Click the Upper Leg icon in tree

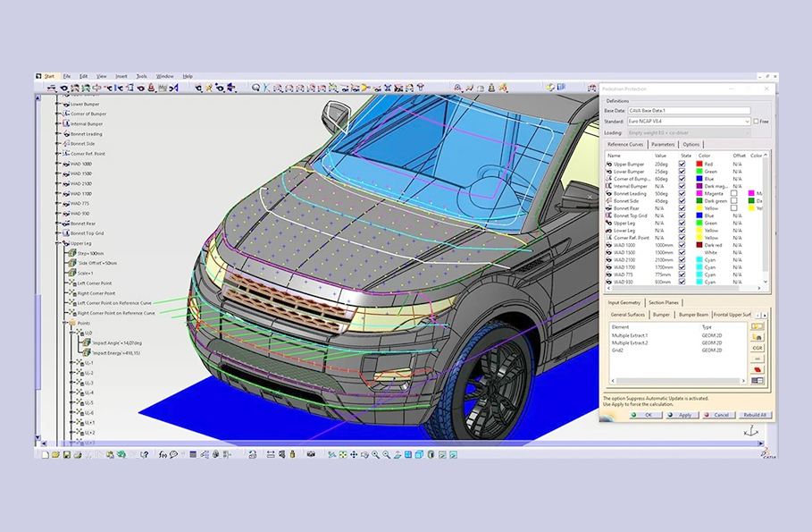tap(66, 243)
